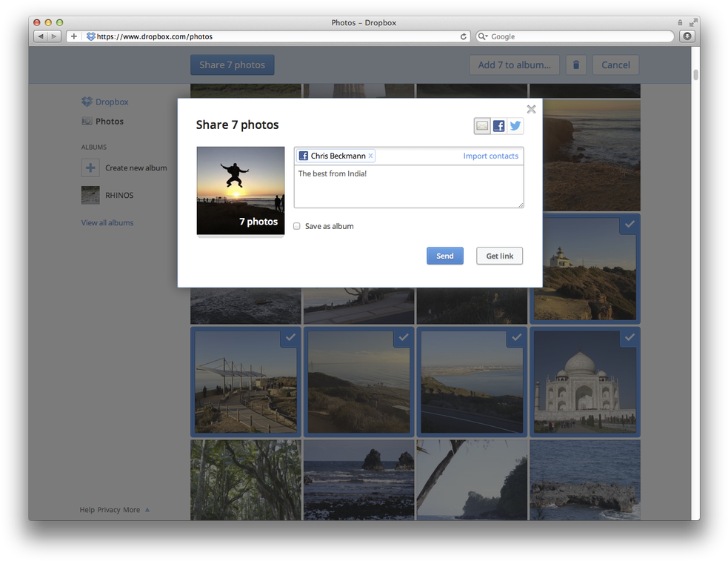Choose the Twitter share icon in dialog
Screen dimensions: 728x561
515,126
